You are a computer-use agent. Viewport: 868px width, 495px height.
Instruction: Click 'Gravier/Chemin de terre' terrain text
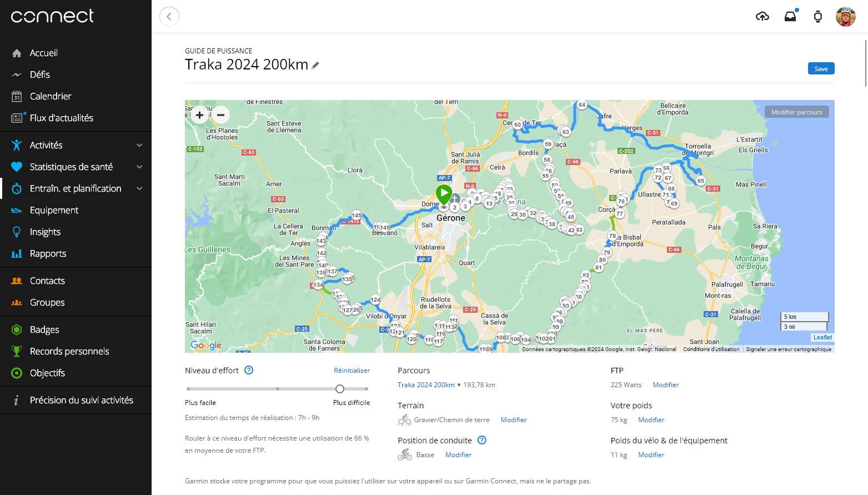tap(451, 419)
